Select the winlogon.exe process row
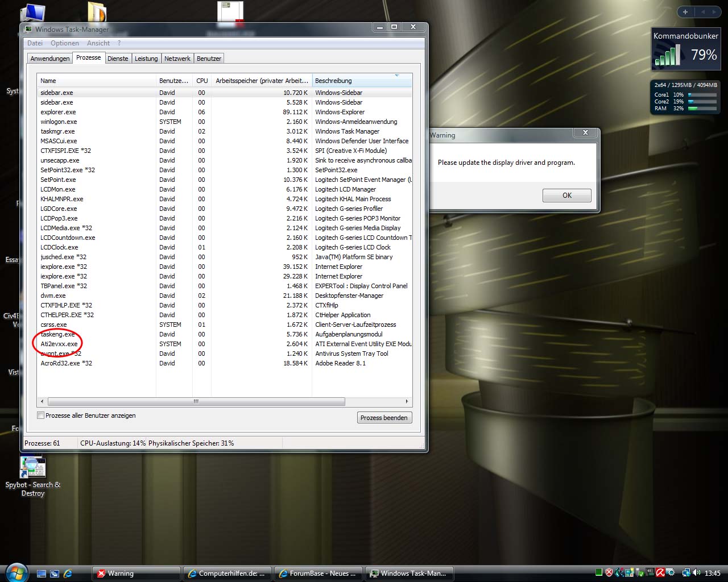The width and height of the screenshot is (728, 582). (225, 122)
